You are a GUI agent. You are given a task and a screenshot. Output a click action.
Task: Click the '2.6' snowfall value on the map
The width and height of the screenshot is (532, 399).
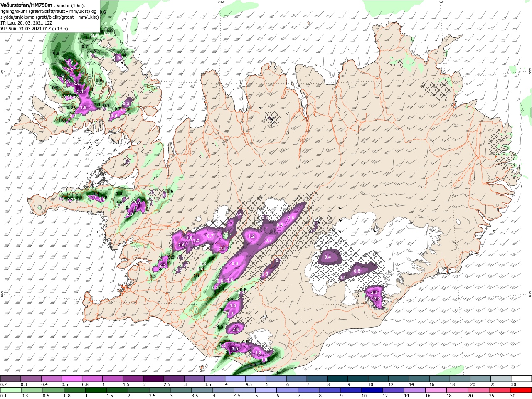(236, 330)
